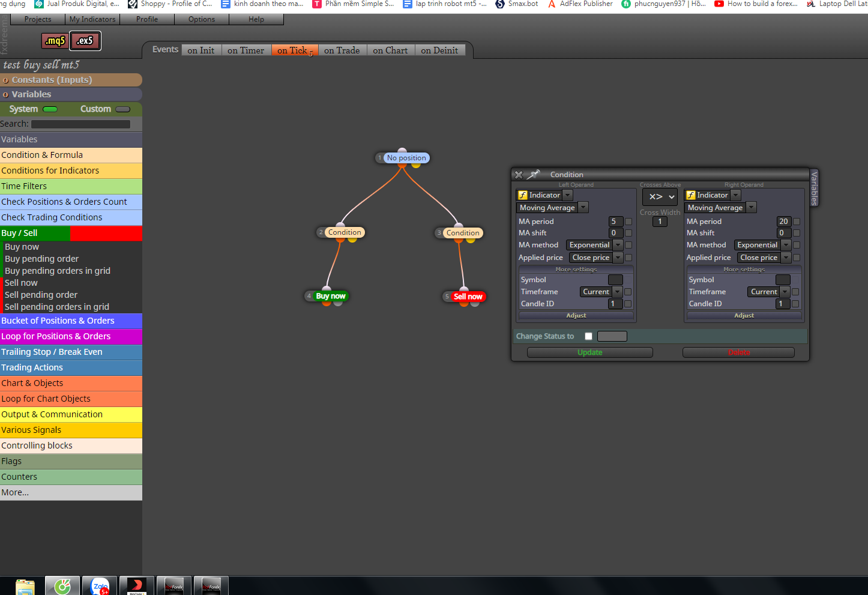The width and height of the screenshot is (868, 595).
Task: Open Right Operand Indicator type dropdown
Action: (735, 195)
